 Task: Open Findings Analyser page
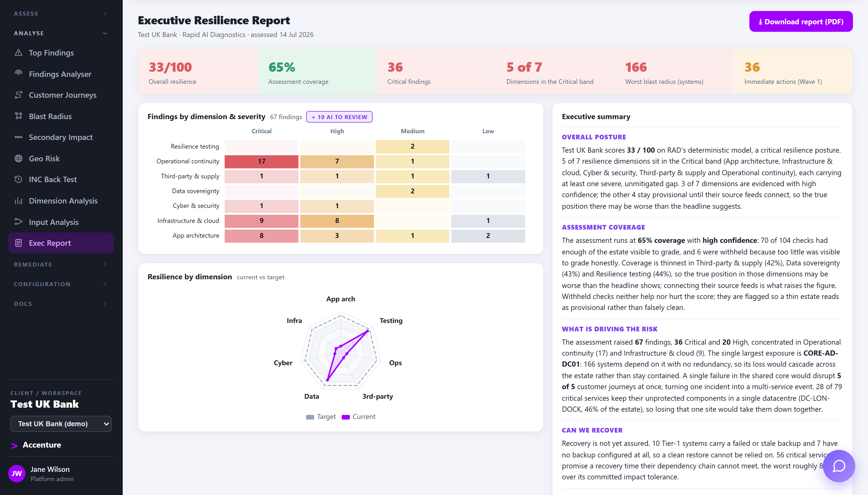(61, 74)
